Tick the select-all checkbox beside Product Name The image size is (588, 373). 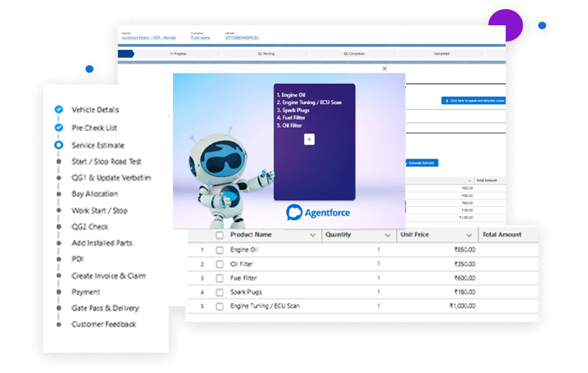tap(220, 235)
